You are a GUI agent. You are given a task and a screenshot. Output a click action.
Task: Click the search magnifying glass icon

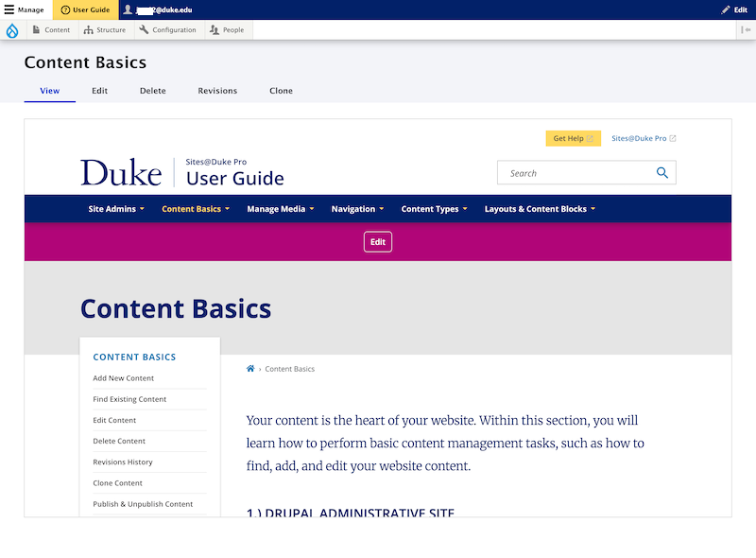point(662,172)
